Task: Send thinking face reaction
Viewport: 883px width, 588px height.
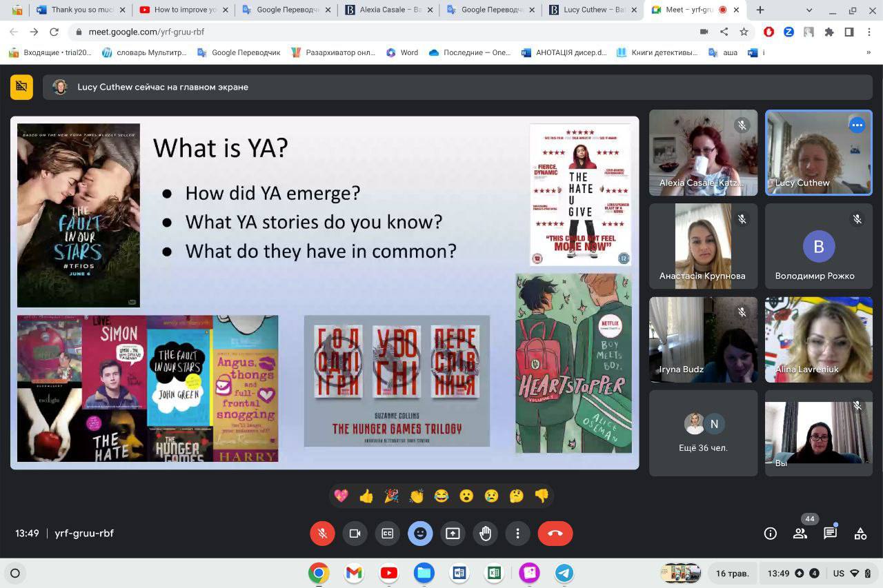Action: [517, 496]
